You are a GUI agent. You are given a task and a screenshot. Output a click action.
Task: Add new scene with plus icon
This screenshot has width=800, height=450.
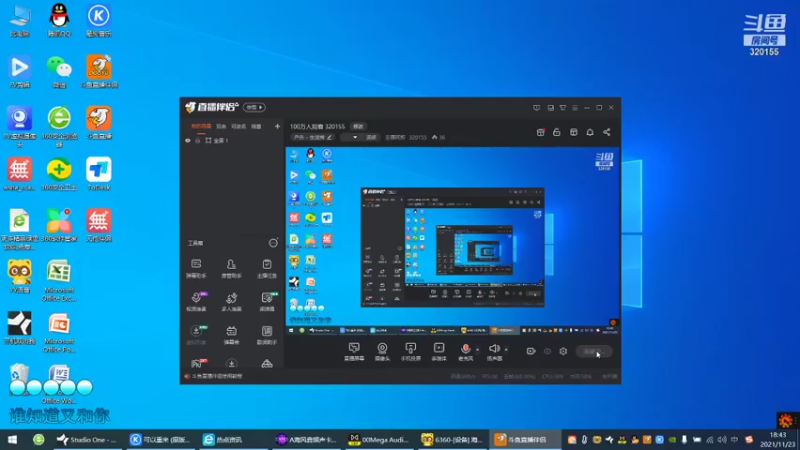point(277,126)
